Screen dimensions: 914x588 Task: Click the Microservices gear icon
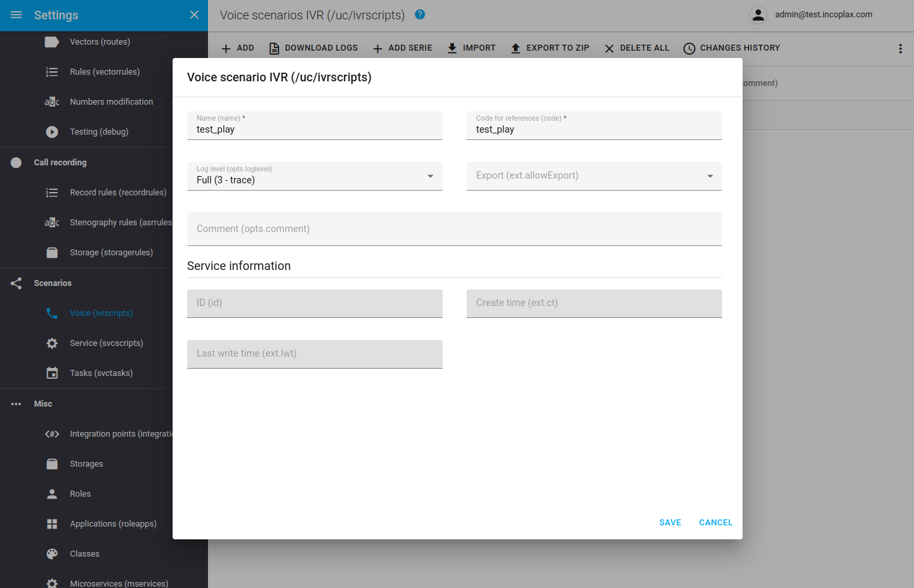(x=52, y=583)
